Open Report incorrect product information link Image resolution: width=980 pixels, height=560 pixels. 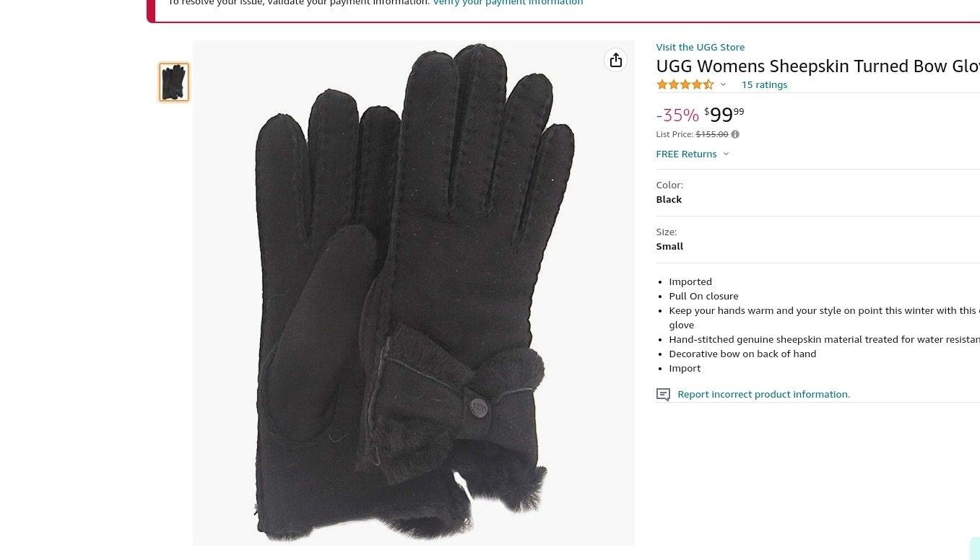(x=763, y=394)
